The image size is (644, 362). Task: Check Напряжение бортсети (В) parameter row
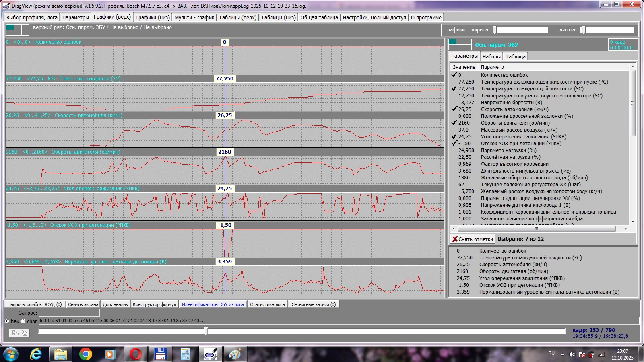539,102
